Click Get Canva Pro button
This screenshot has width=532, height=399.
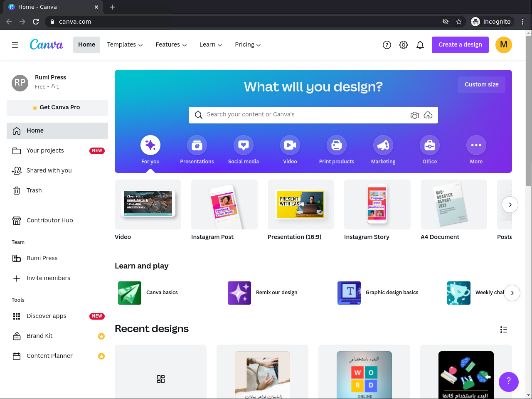click(57, 108)
